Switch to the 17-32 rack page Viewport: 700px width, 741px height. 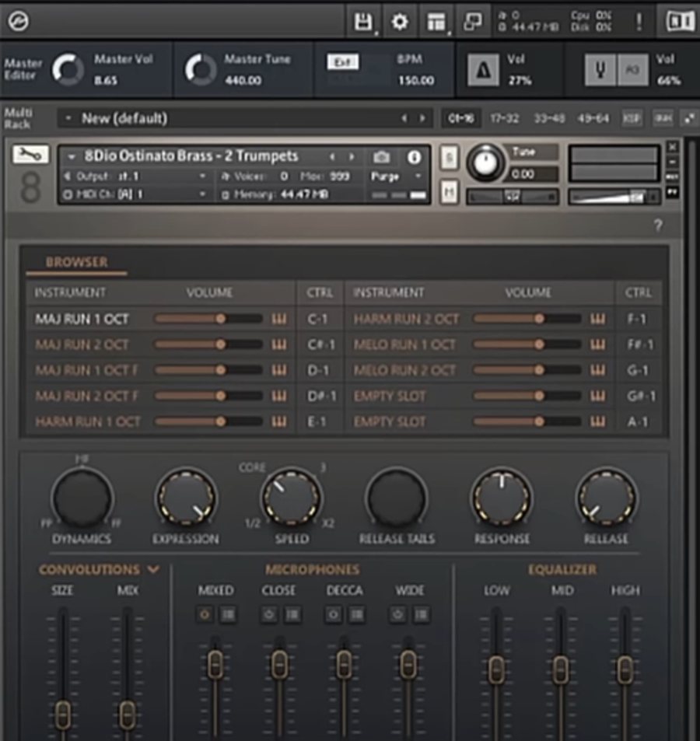click(x=504, y=118)
